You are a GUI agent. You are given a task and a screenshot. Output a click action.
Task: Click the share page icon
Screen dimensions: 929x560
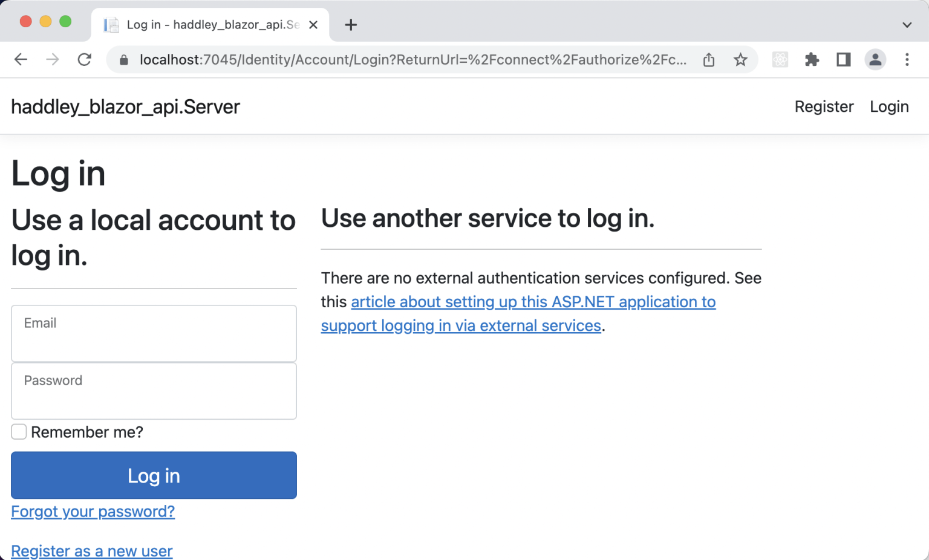709,59
